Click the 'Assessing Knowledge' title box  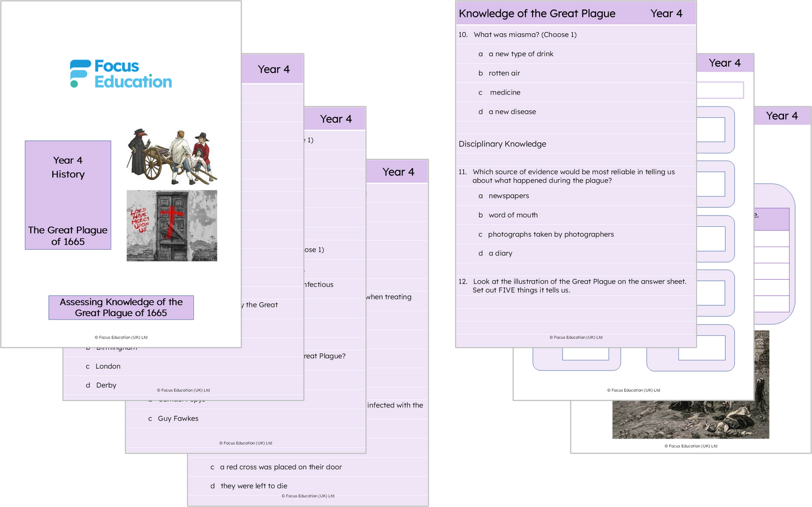point(121,307)
